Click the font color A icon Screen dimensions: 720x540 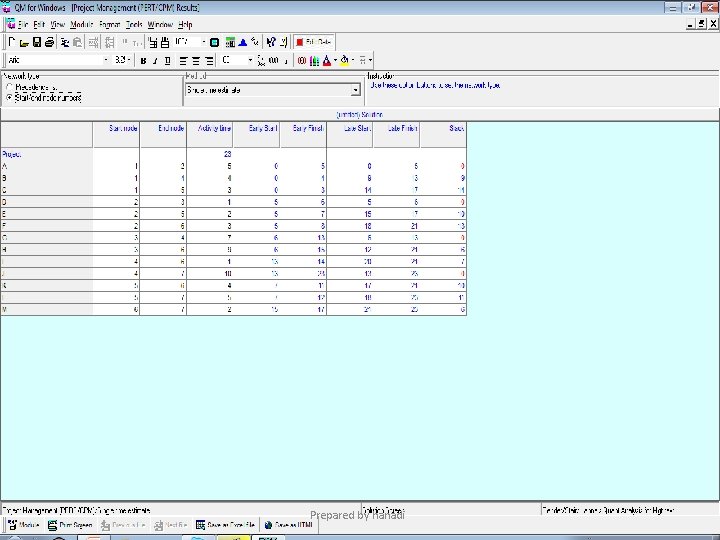point(326,60)
